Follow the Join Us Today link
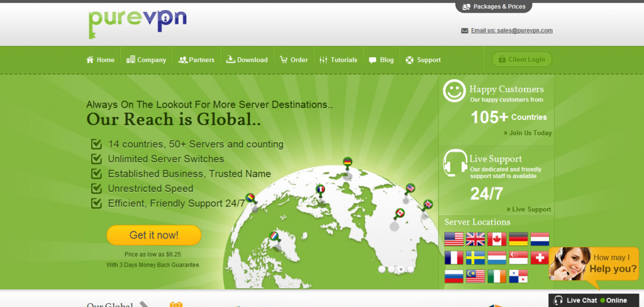This screenshot has height=307, width=644. [527, 133]
